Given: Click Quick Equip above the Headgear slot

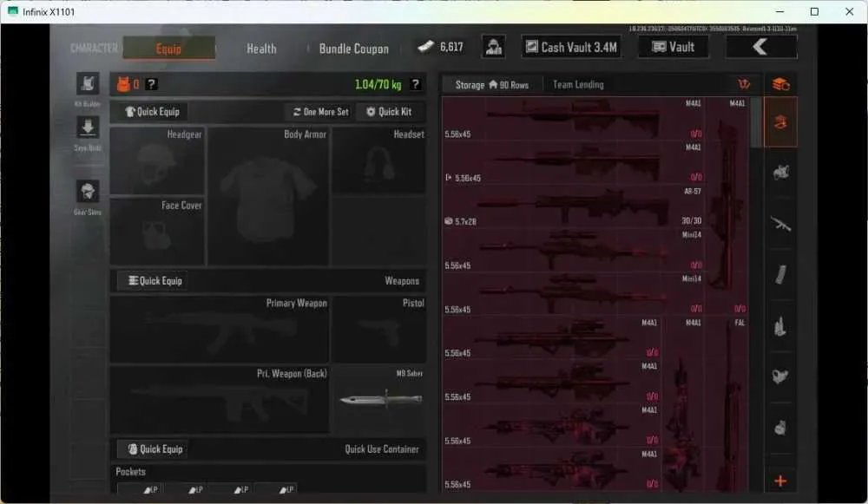Looking at the screenshot, I should click(152, 112).
